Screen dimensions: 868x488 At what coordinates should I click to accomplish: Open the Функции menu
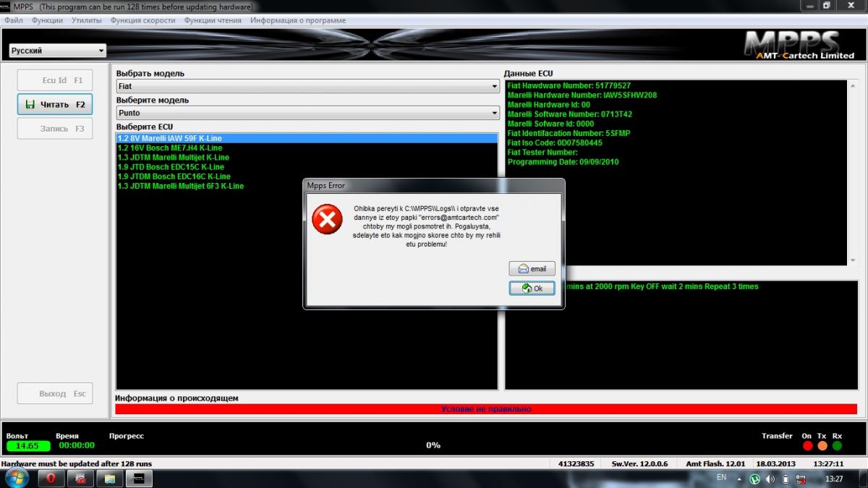click(47, 20)
